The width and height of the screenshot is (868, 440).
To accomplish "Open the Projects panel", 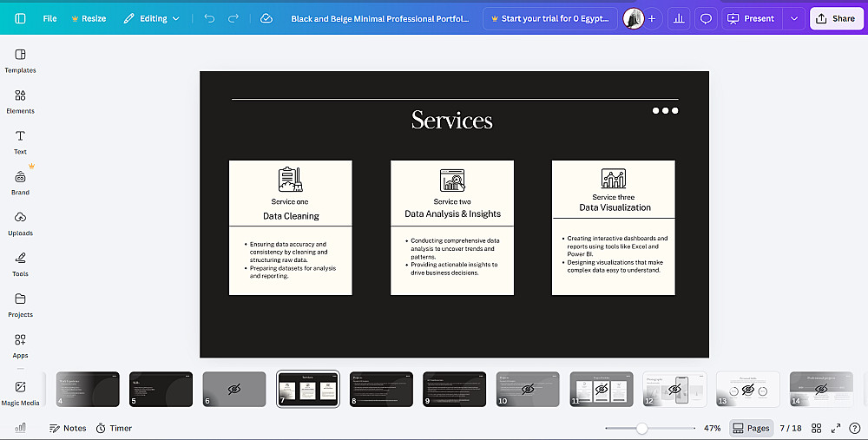I will click(x=21, y=305).
